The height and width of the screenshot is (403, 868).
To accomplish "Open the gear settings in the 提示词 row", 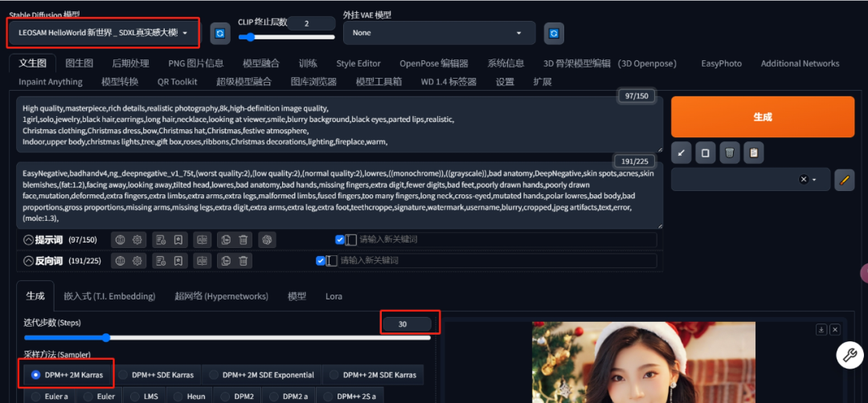I will (137, 240).
